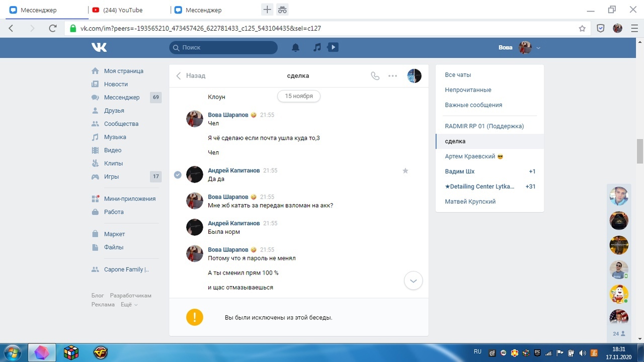Open the YouTube browser tab
Viewport: 644px width, 362px height.
tap(123, 10)
